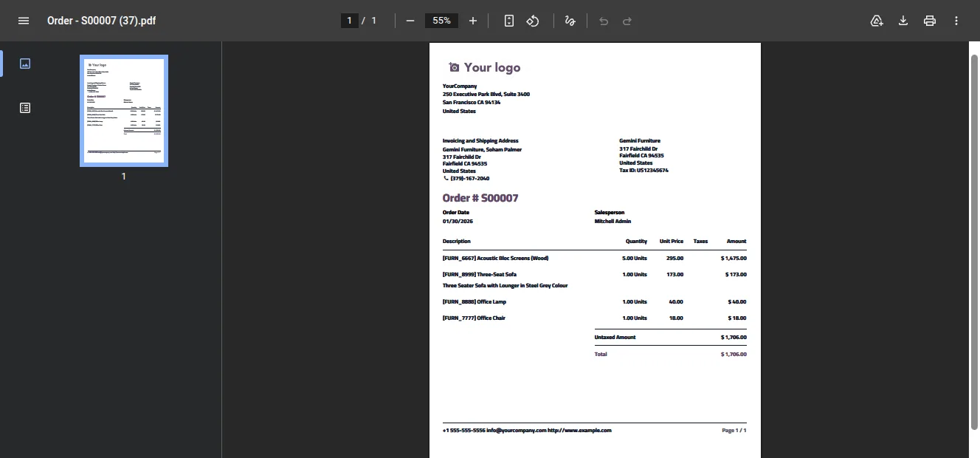980x458 pixels.
Task: Click the Unit Price column header
Action: click(672, 242)
